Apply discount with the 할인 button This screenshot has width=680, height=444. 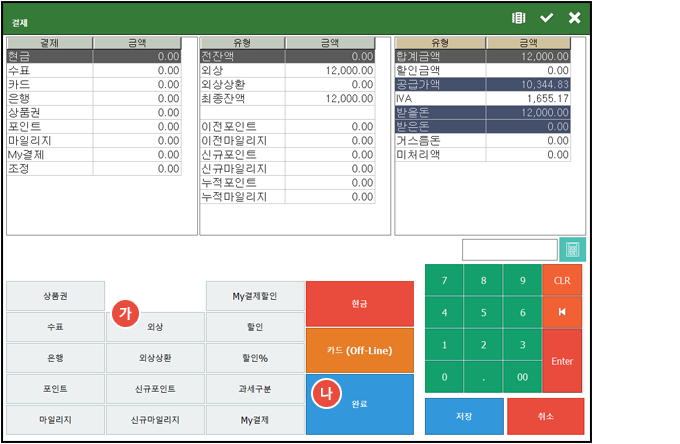pyautogui.click(x=255, y=327)
